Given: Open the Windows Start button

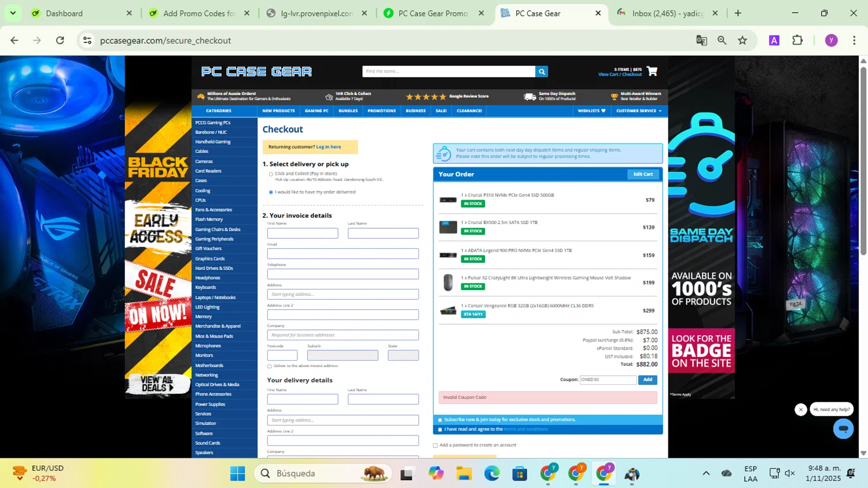Looking at the screenshot, I should tap(237, 474).
